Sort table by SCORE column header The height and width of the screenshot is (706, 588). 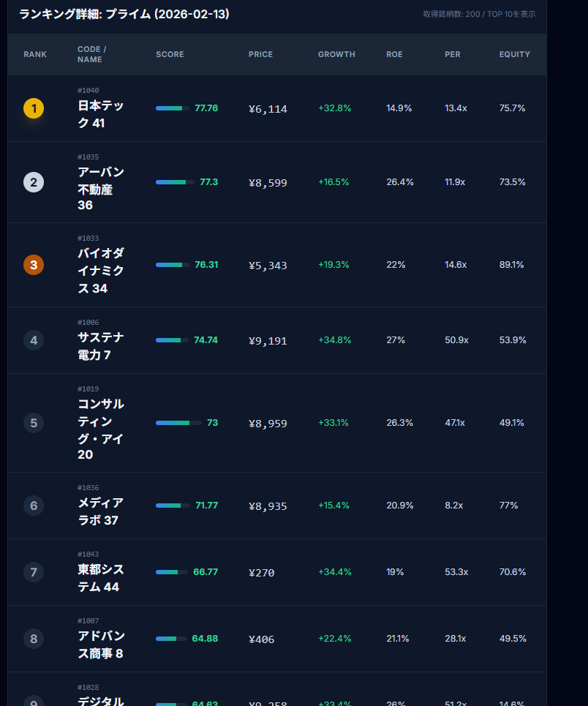[x=170, y=55]
